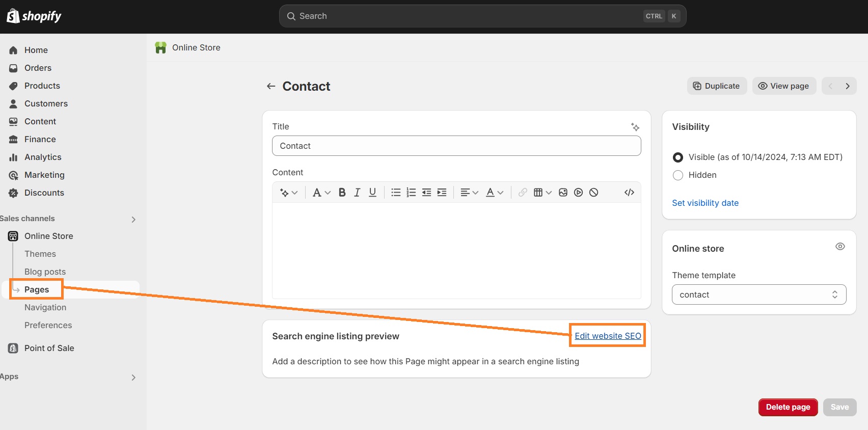Go to previous page with left chevron

tap(830, 86)
